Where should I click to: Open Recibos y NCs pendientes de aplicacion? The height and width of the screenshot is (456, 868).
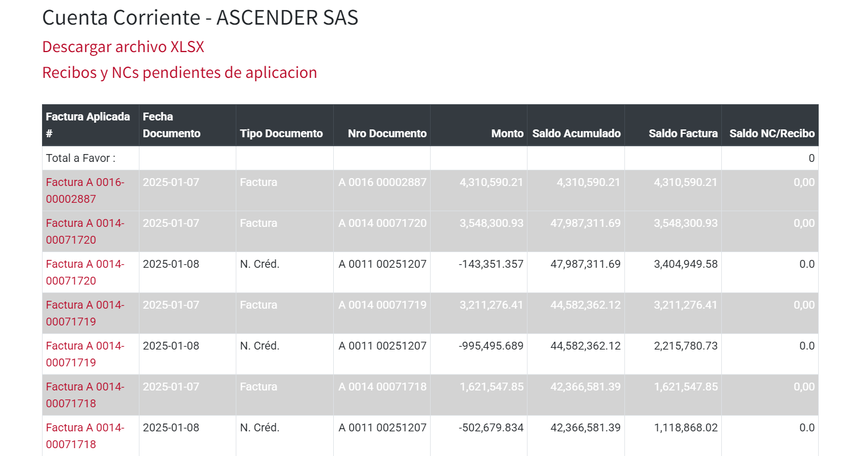point(179,72)
